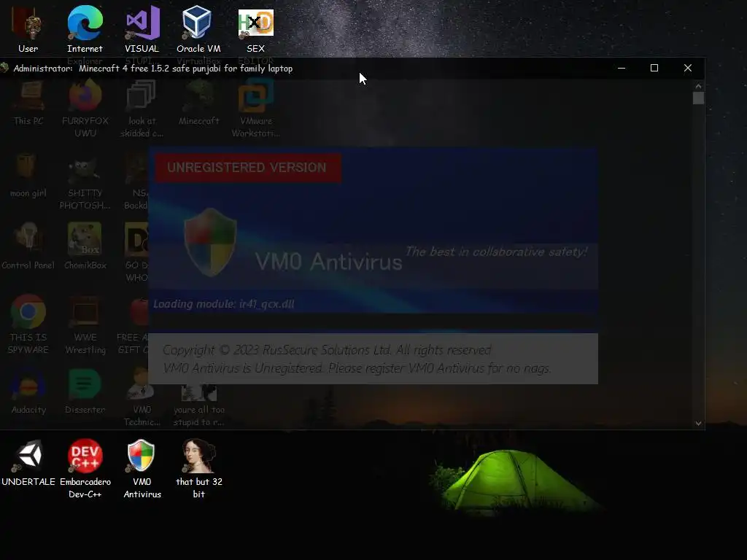Open the Dissenter desktop shortcut
This screenshot has height=560, width=747.
tap(85, 392)
